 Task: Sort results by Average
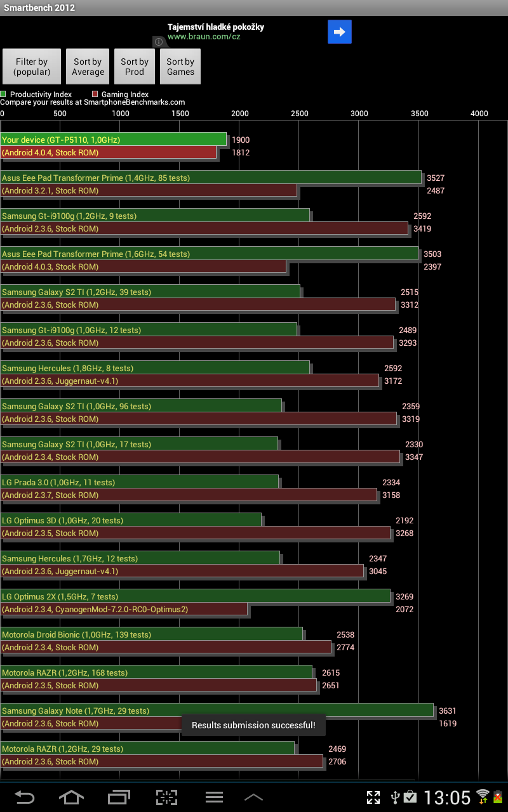88,67
